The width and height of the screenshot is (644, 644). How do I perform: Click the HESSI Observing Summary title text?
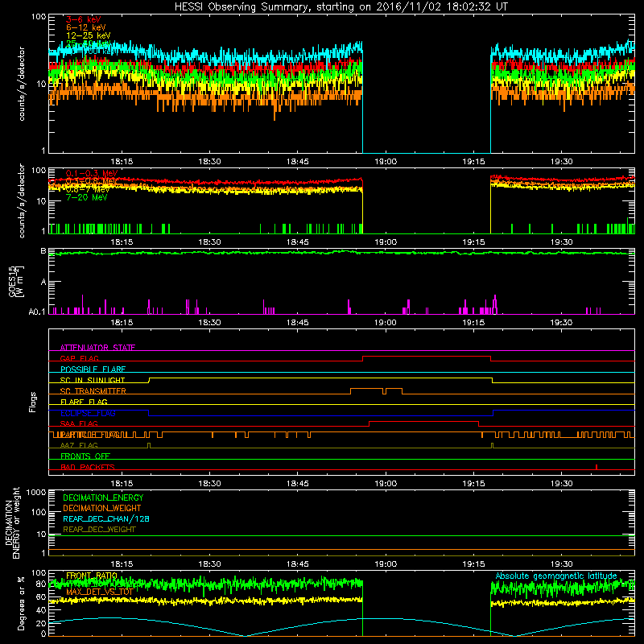tap(341, 7)
